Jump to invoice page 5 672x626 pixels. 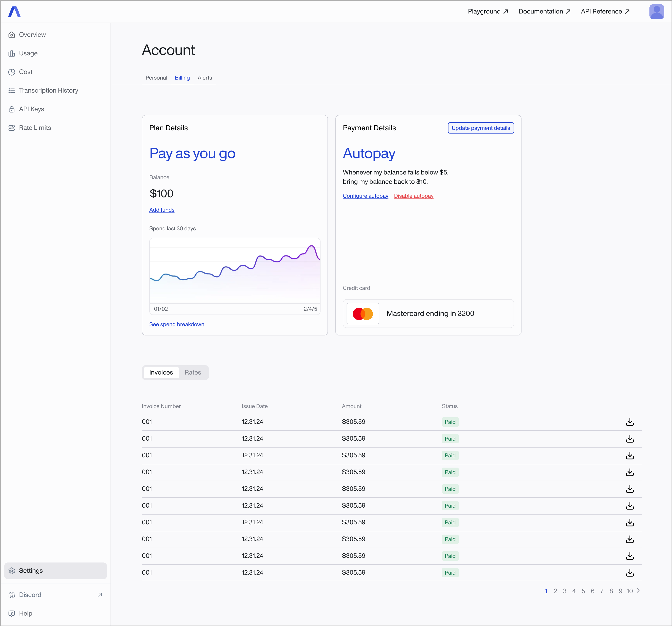click(x=583, y=591)
